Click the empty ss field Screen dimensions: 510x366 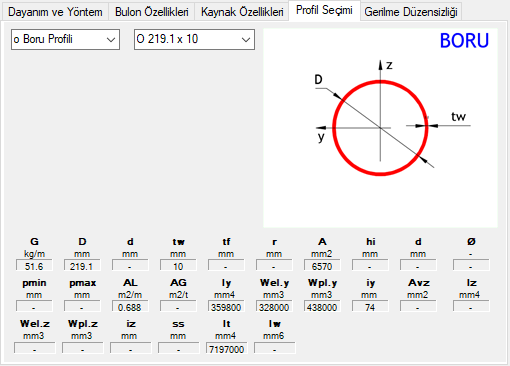[x=179, y=349]
